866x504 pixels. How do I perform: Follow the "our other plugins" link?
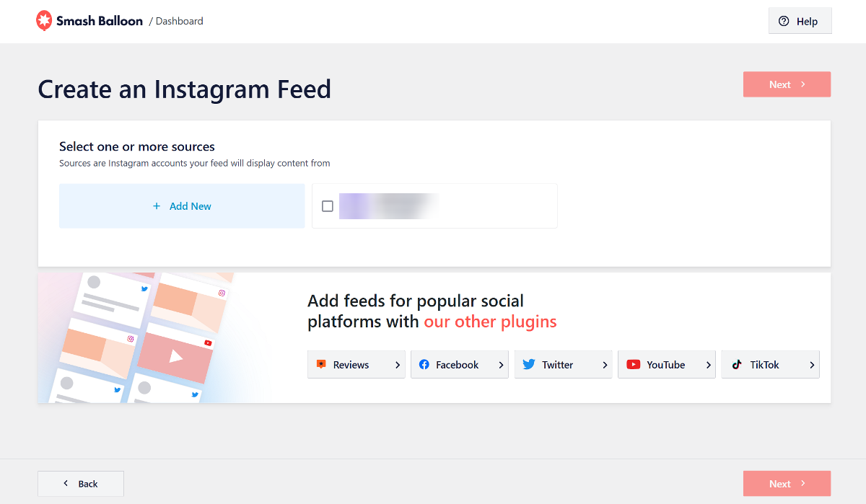(490, 322)
